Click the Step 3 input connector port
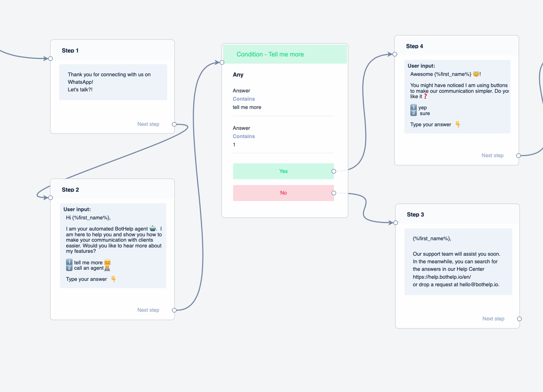 [396, 223]
